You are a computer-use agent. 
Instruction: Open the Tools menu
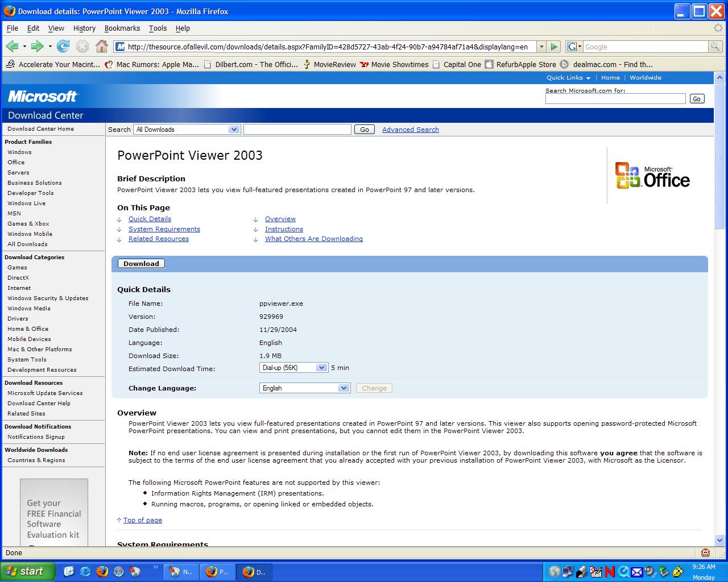[x=158, y=28]
